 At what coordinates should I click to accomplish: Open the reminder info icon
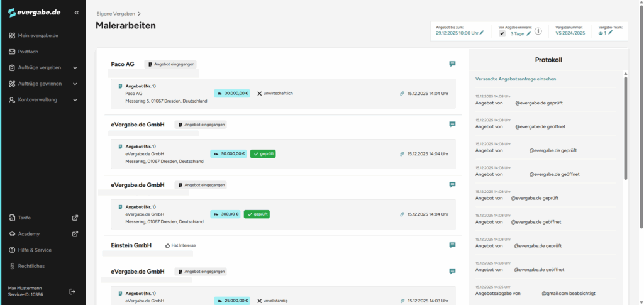pos(538,31)
